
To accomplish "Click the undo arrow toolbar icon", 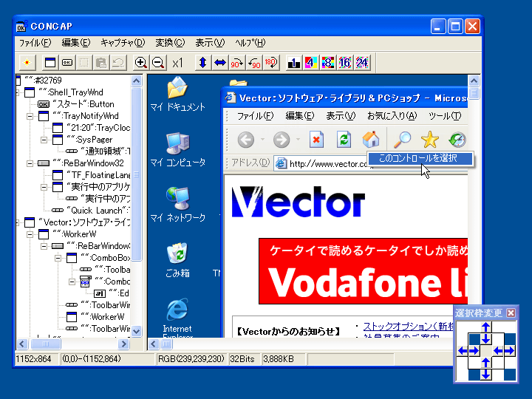I will [x=118, y=62].
